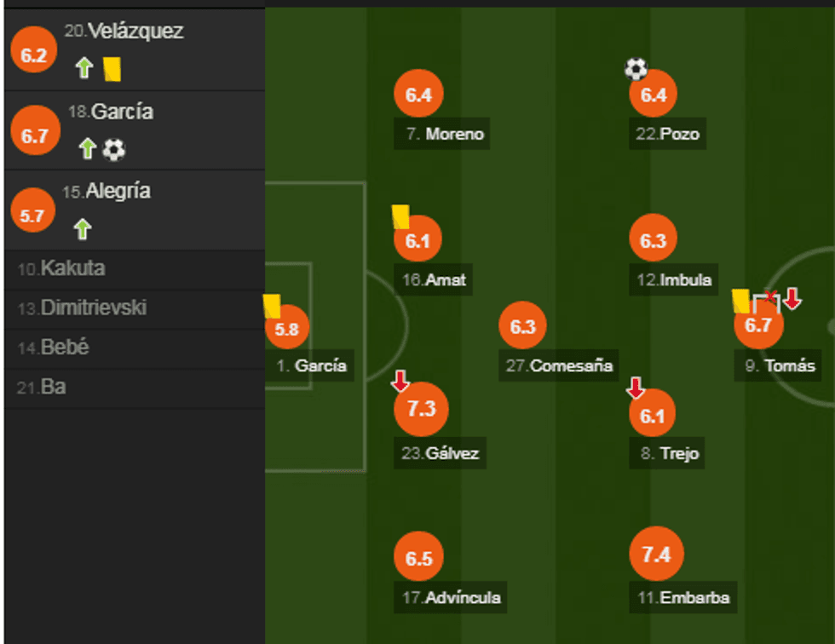Image resolution: width=835 pixels, height=644 pixels.
Task: Click the green sub-on arrow under Velázquez
Action: [83, 68]
